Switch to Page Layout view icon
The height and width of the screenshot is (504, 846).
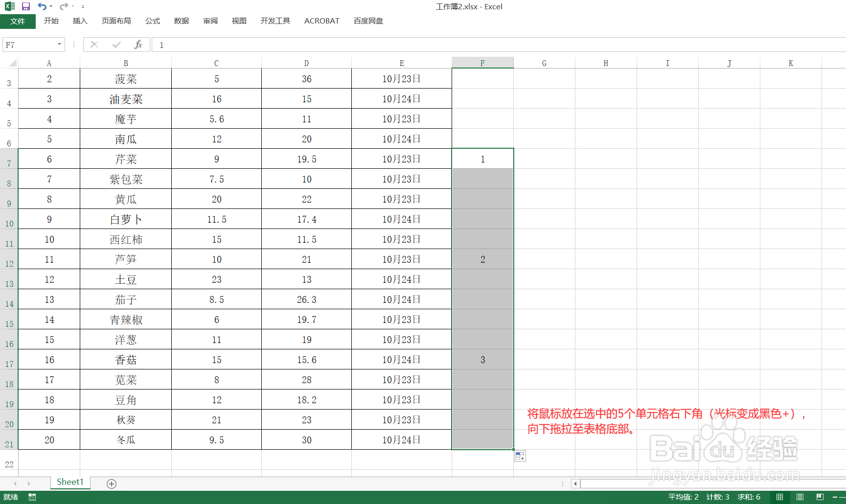point(800,497)
